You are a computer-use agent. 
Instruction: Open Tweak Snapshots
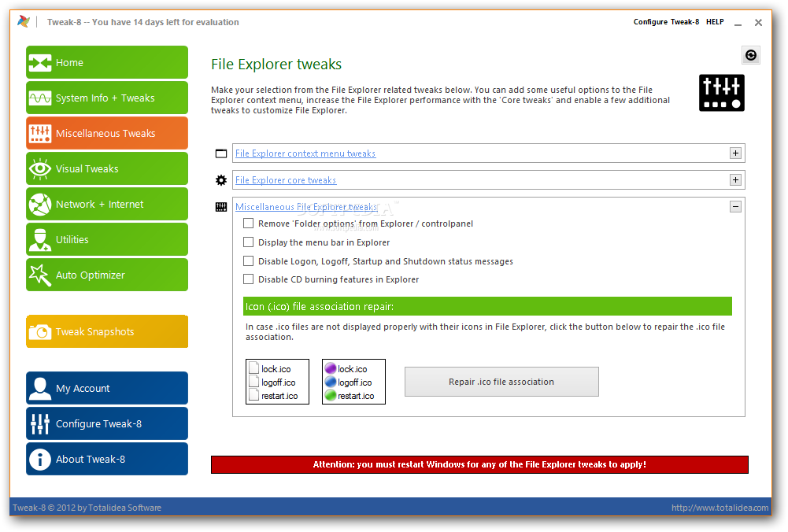pyautogui.click(x=107, y=331)
